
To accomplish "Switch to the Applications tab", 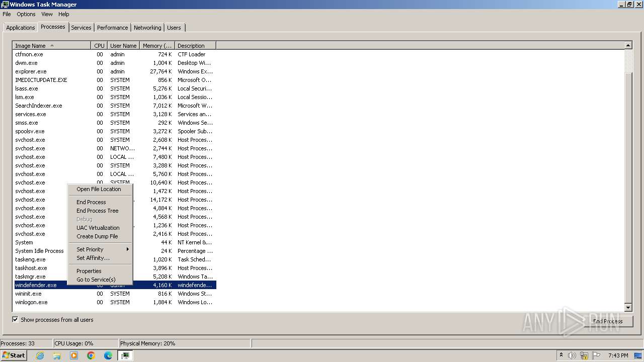I will click(x=21, y=28).
